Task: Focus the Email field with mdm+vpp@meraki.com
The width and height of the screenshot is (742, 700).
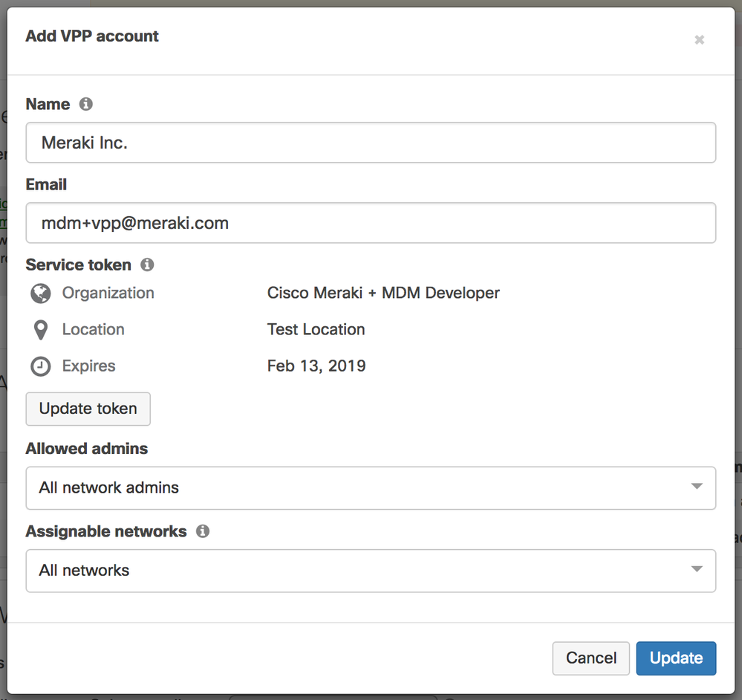Action: point(371,223)
